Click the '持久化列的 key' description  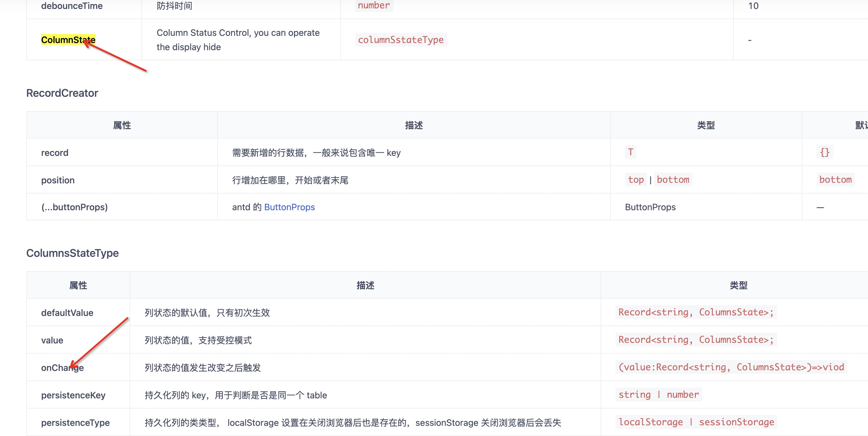pos(236,395)
